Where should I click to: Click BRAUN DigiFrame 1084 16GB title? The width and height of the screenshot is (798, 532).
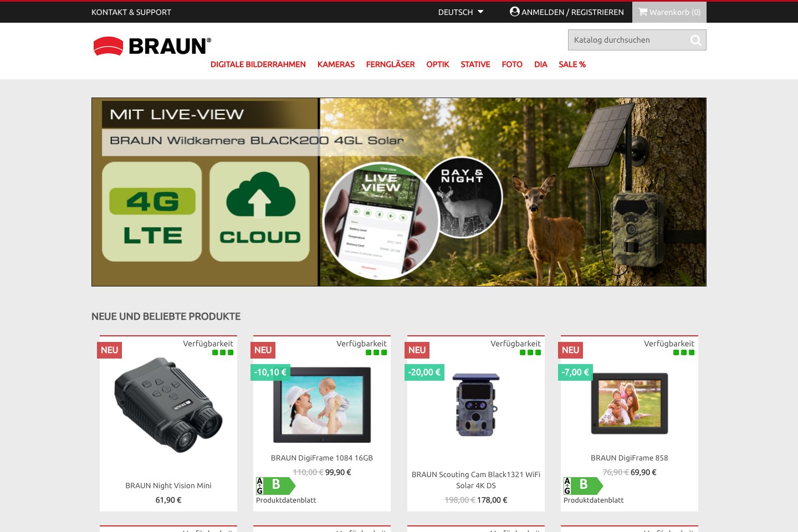click(x=322, y=458)
